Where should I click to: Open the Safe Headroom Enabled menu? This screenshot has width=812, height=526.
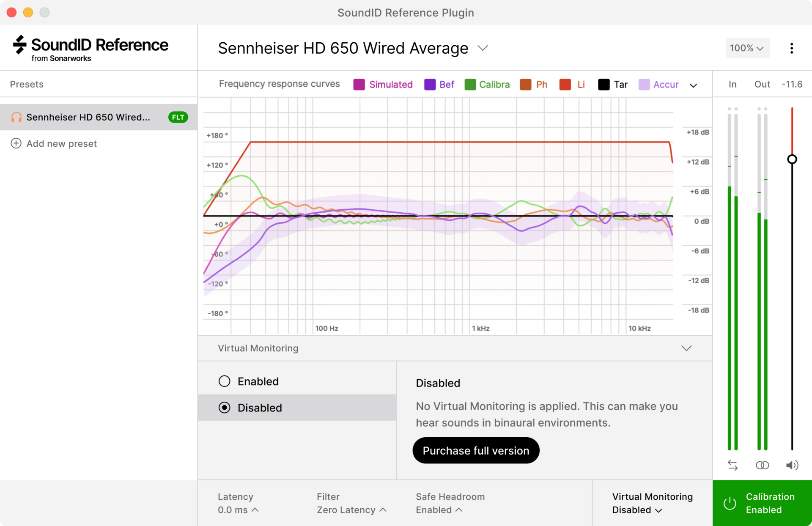[439, 510]
